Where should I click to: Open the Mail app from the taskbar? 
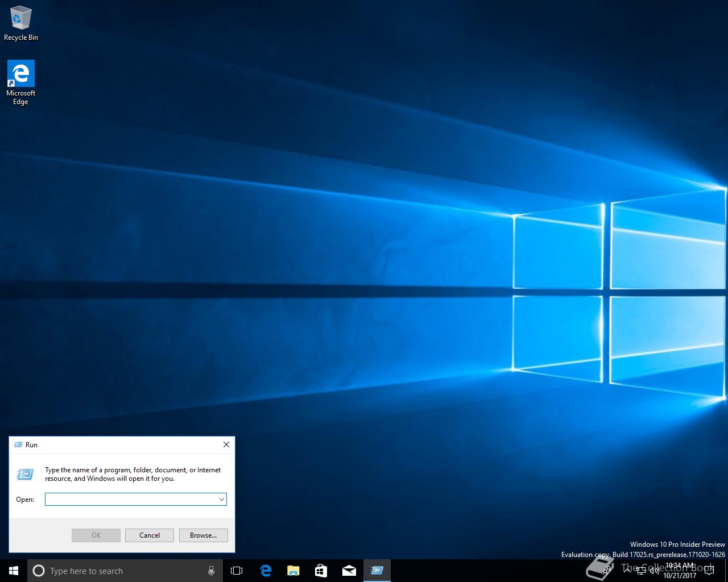pyautogui.click(x=349, y=571)
